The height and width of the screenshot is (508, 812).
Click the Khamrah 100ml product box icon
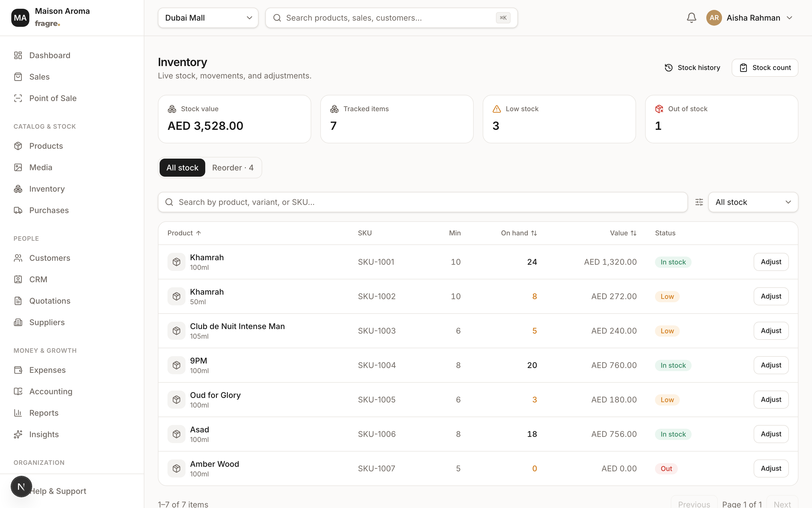point(176,262)
